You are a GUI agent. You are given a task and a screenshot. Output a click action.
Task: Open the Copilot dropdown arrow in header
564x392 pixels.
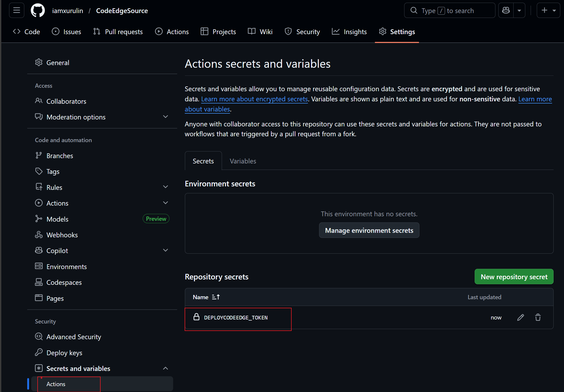[x=519, y=10]
